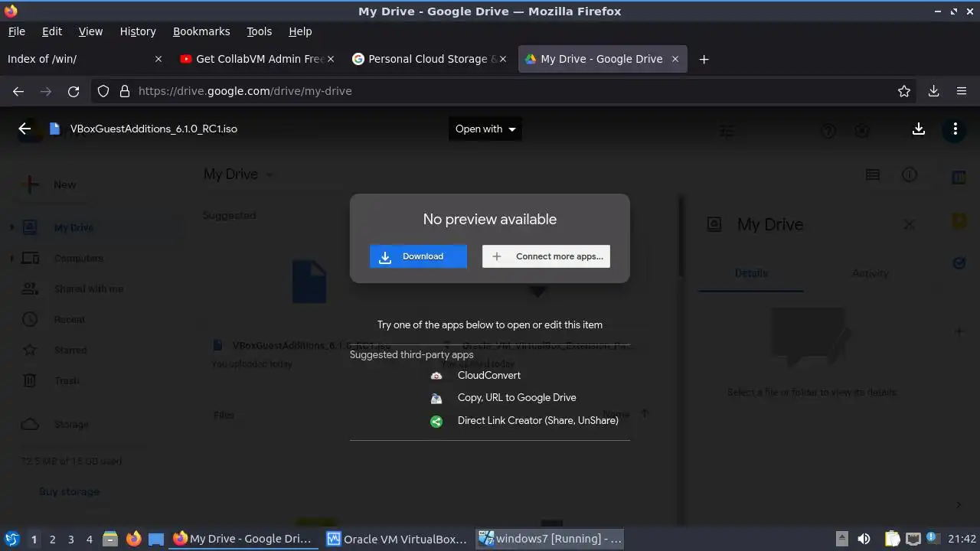
Task: Click the file type icon beside the ISO filename
Action: click(54, 129)
